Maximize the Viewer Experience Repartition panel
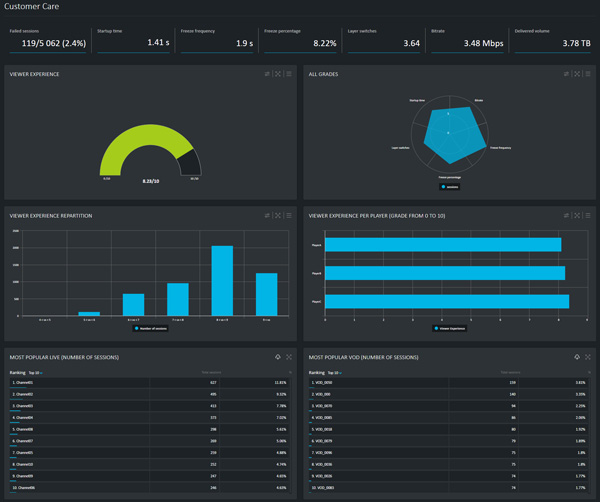600x502 pixels. [x=278, y=215]
